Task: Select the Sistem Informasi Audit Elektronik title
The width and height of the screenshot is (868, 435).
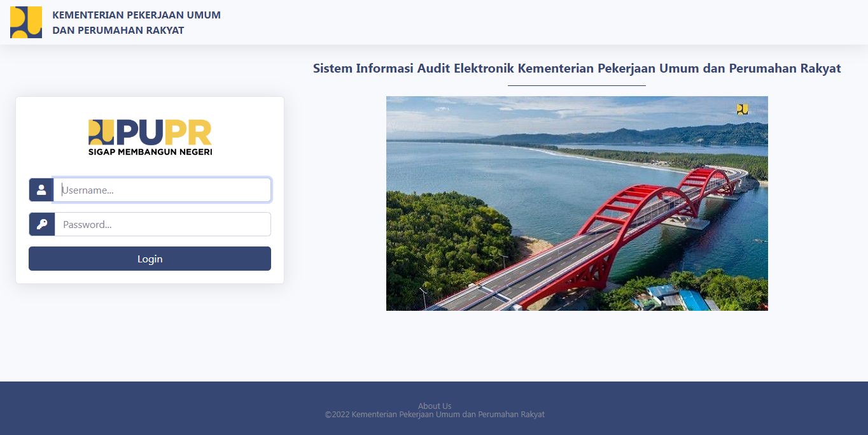Action: pos(576,68)
